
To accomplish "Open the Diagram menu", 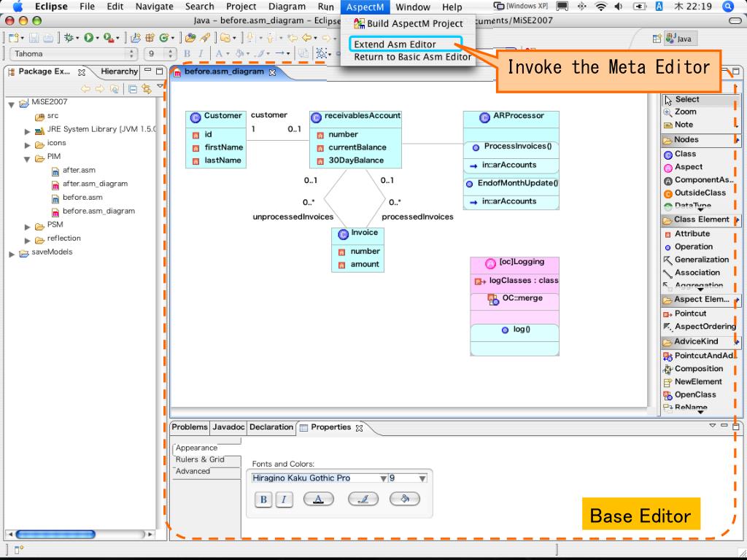I will click(x=287, y=7).
